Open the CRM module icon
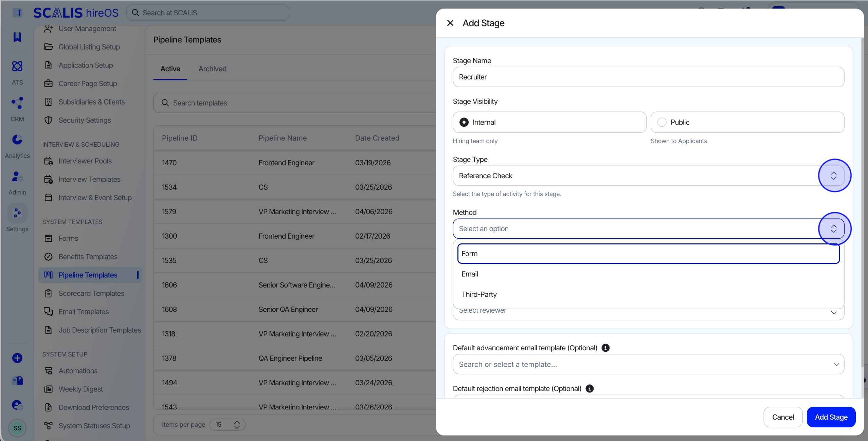 [x=17, y=103]
